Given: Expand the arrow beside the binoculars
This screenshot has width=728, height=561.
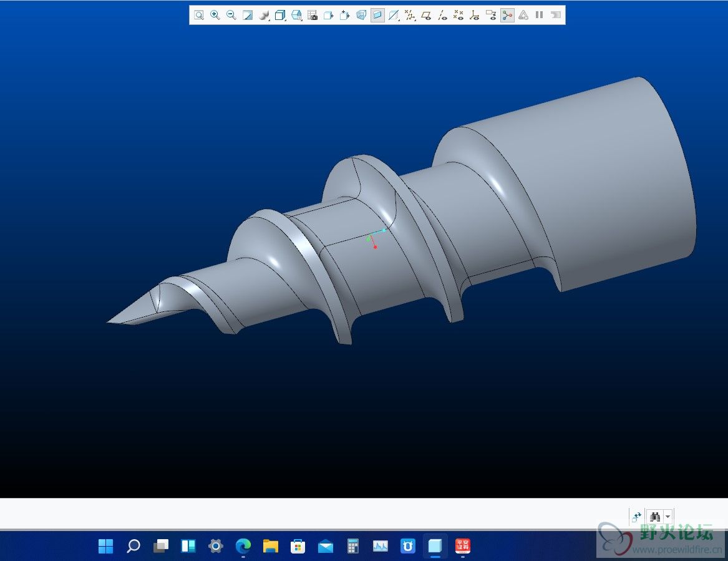Looking at the screenshot, I should 667,517.
